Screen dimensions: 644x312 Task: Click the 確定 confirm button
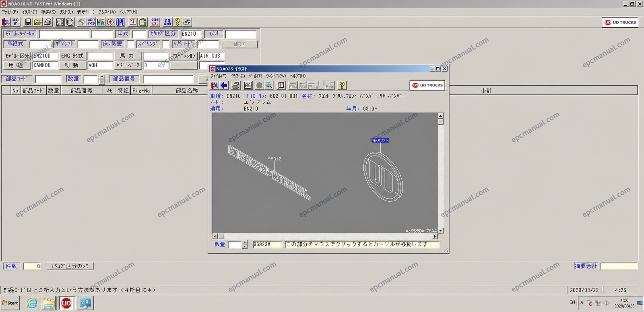tap(239, 44)
